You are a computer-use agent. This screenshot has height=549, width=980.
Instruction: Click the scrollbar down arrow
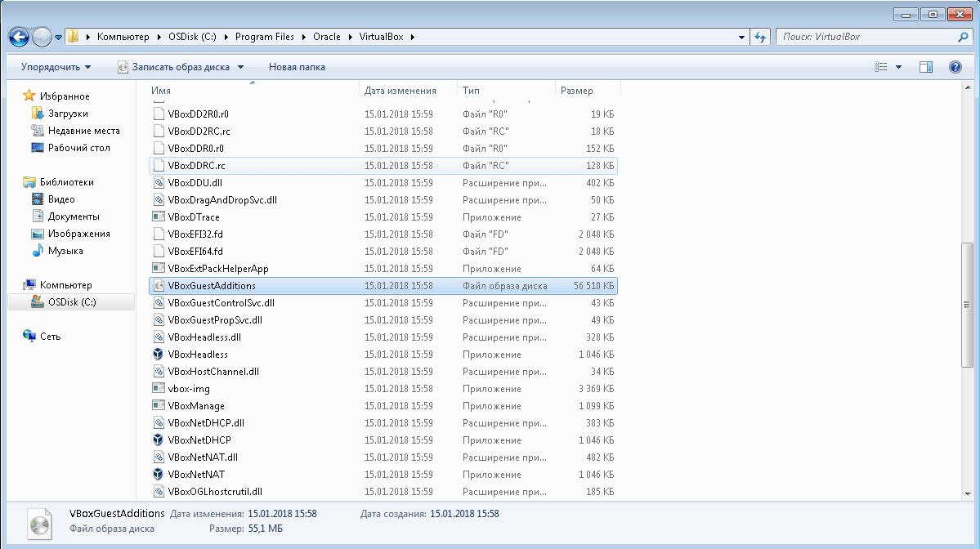967,493
